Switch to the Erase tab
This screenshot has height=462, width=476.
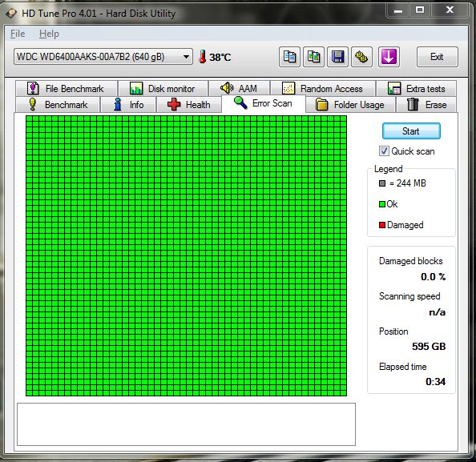(x=426, y=105)
